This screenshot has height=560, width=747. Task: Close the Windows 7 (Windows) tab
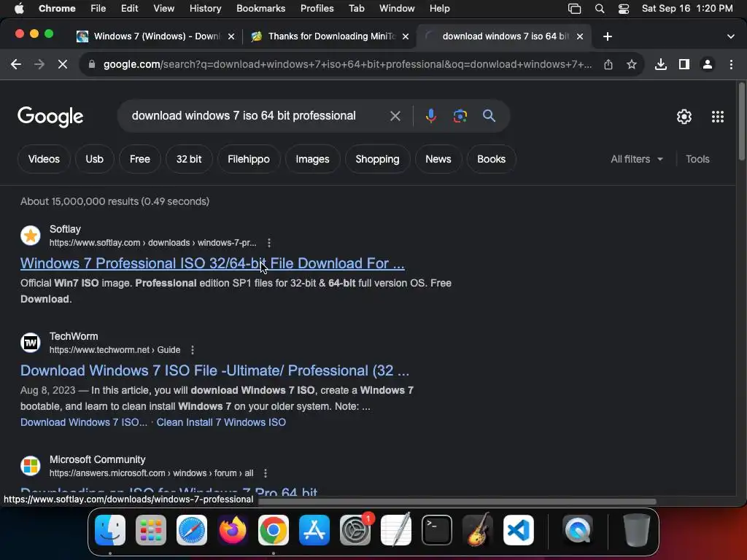tap(231, 36)
